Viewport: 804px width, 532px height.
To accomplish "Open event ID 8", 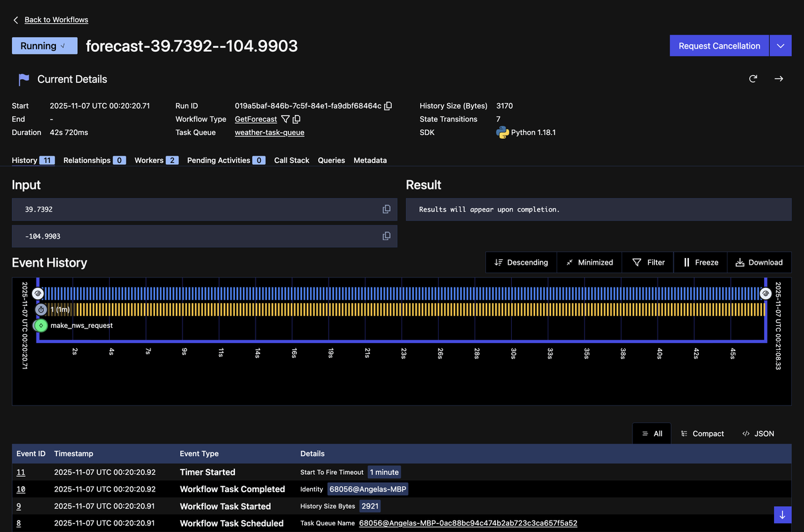I will 19,523.
